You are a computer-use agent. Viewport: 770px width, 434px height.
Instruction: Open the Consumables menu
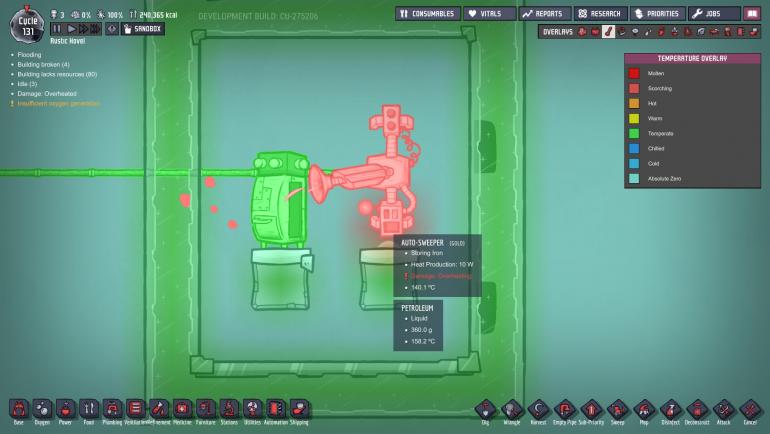click(428, 14)
